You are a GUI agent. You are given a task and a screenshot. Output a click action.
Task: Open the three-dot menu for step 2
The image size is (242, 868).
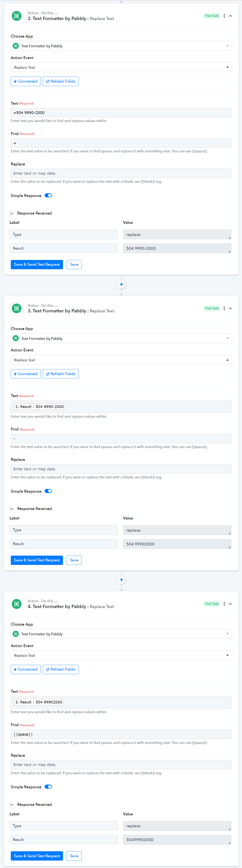pos(224,16)
